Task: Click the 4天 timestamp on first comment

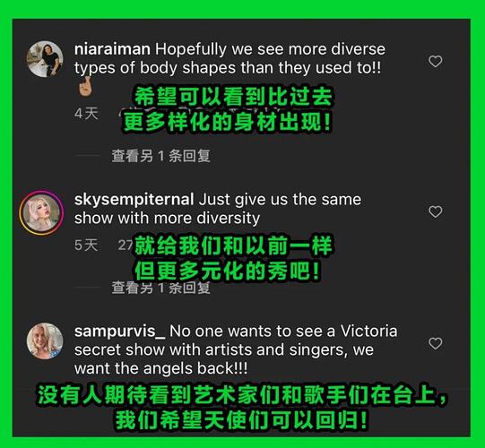Action: click(86, 114)
